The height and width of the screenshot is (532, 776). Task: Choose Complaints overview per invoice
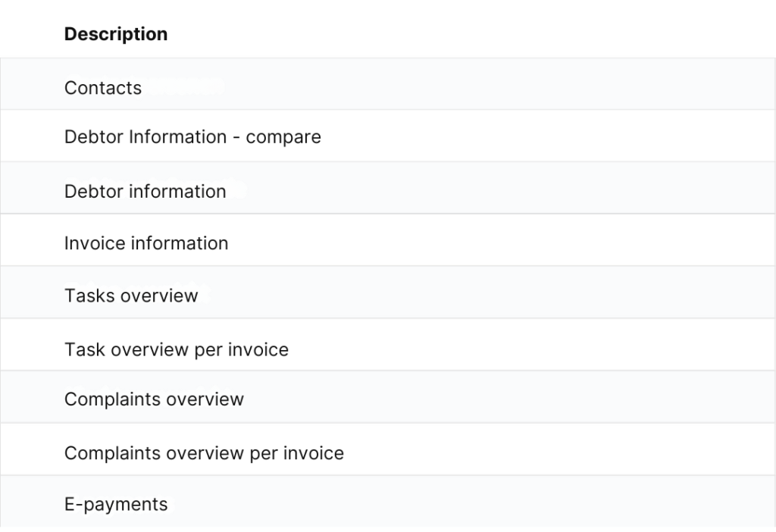point(204,453)
